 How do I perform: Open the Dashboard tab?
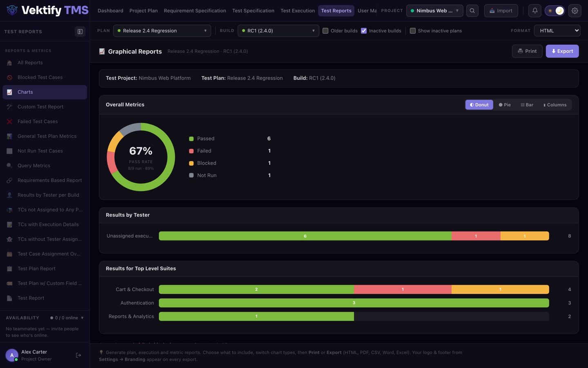coord(110,11)
